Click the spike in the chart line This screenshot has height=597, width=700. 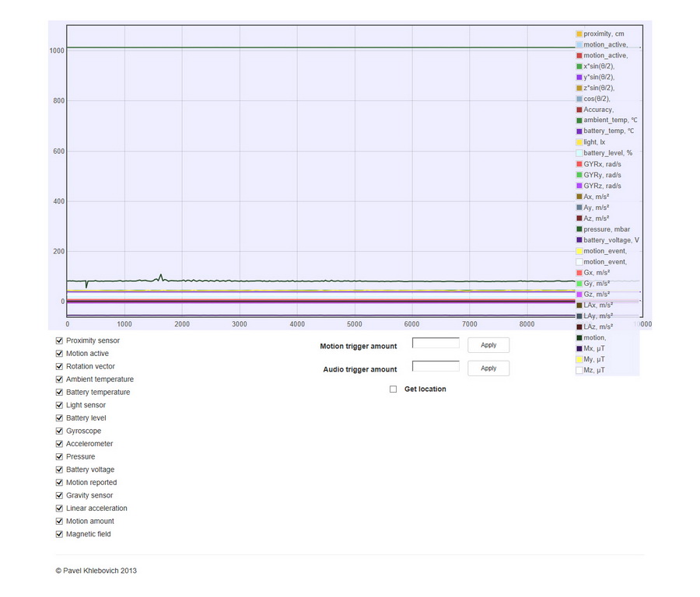pos(160,275)
